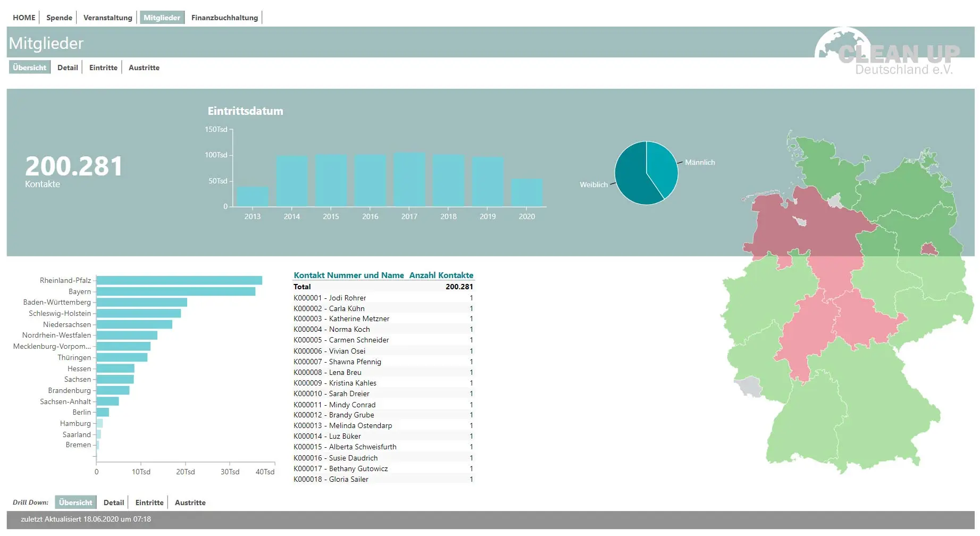Go to the Finanzbuchhaltung tab
980x536 pixels.
[224, 18]
